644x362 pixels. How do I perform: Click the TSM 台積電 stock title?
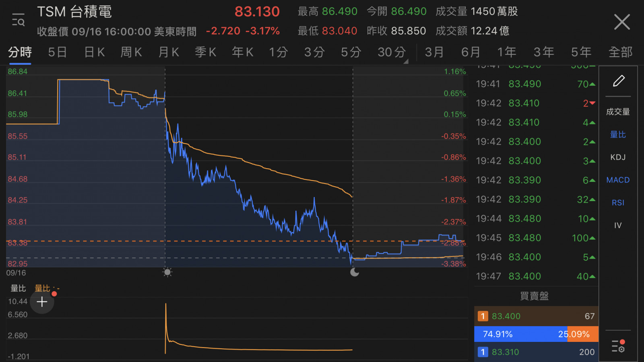74,12
